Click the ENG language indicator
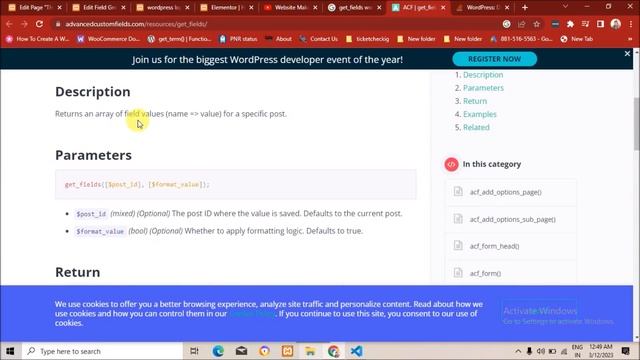 tap(577, 351)
